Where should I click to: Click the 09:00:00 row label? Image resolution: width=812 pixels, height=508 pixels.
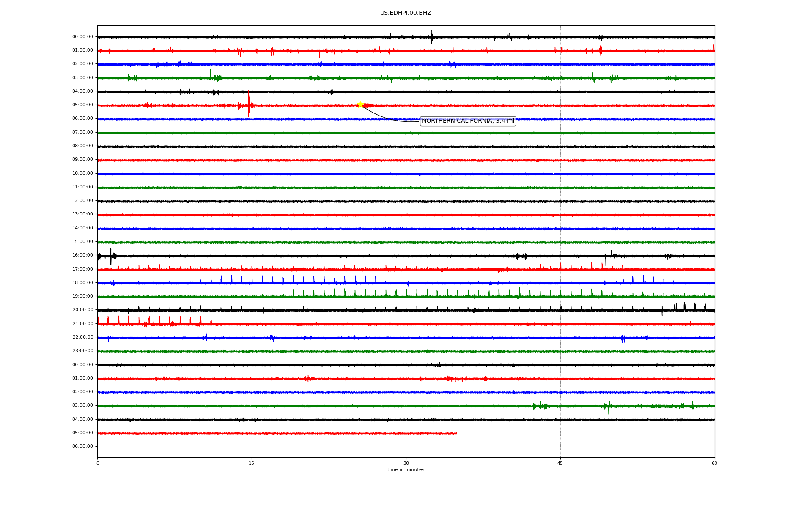pyautogui.click(x=82, y=160)
